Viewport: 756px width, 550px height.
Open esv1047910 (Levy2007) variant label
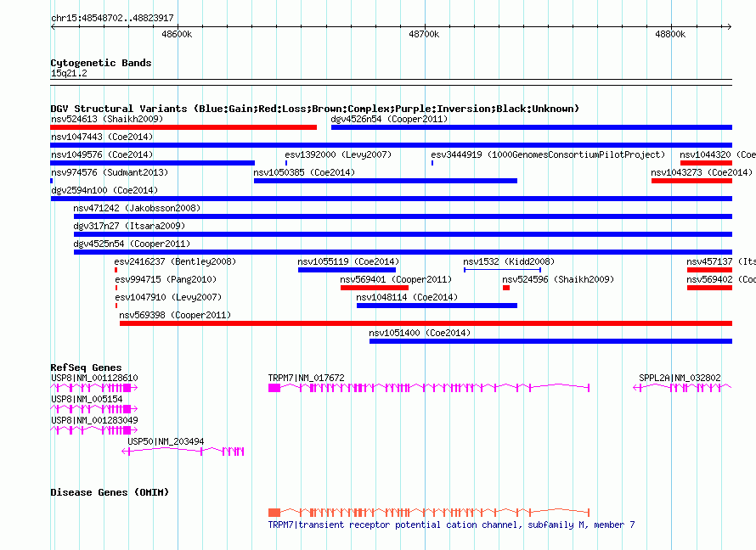[168, 297]
